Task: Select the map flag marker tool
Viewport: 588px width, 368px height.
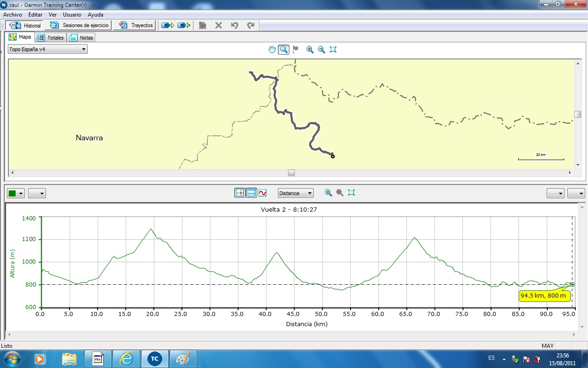Action: (295, 50)
